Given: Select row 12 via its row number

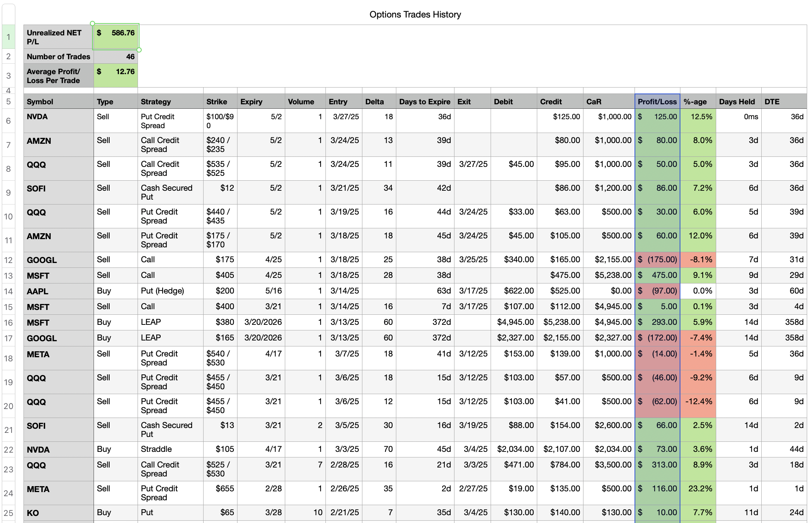Looking at the screenshot, I should [9, 260].
